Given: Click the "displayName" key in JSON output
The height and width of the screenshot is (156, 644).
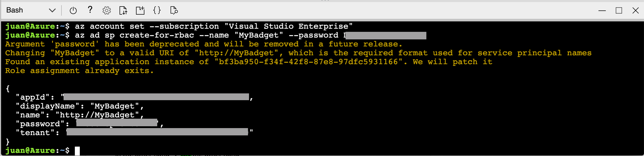Looking at the screenshot, I should pyautogui.click(x=48, y=106).
